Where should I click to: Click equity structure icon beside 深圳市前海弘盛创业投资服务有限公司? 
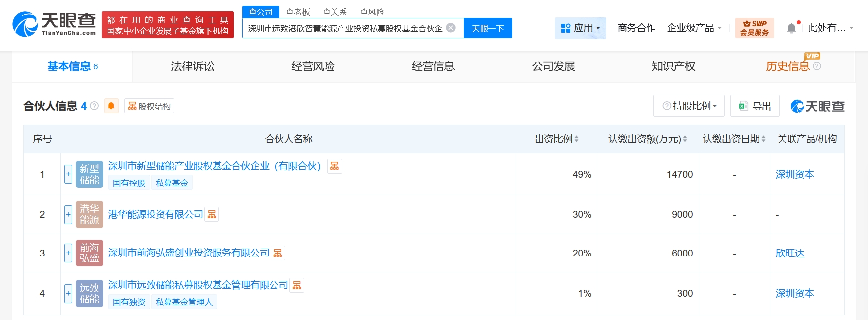[278, 253]
